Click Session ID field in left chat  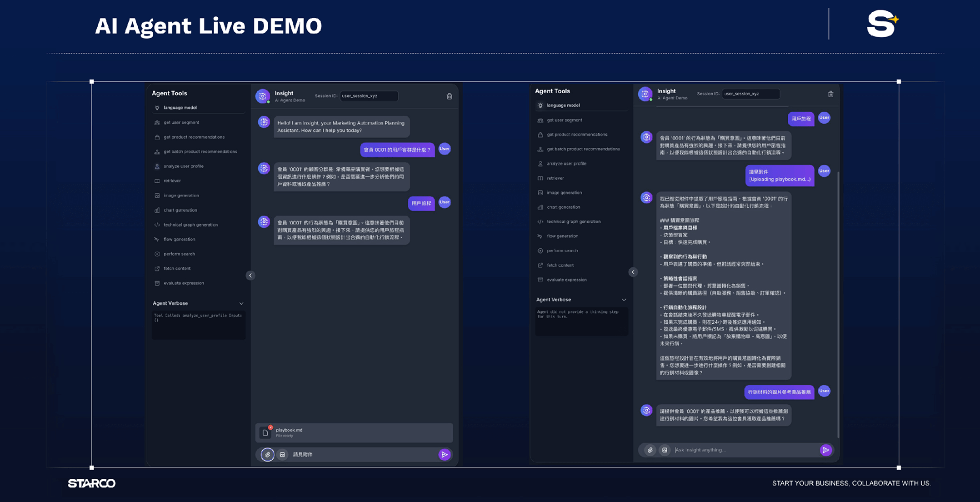[369, 96]
